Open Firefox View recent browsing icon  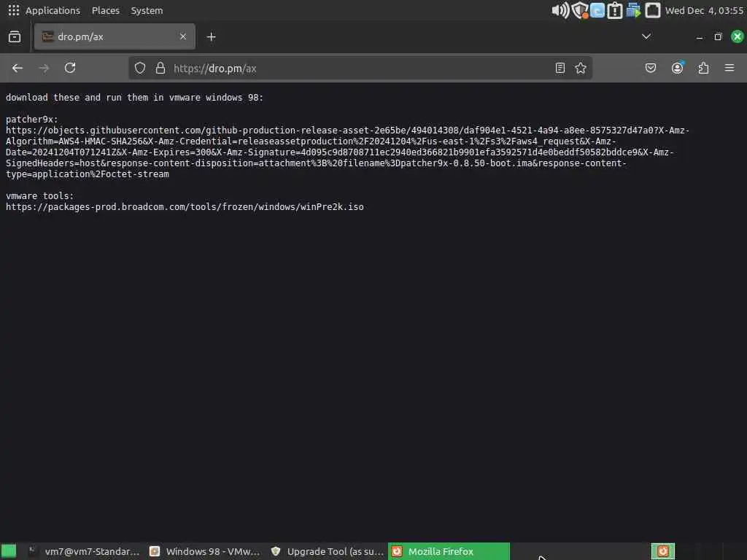[x=15, y=36]
